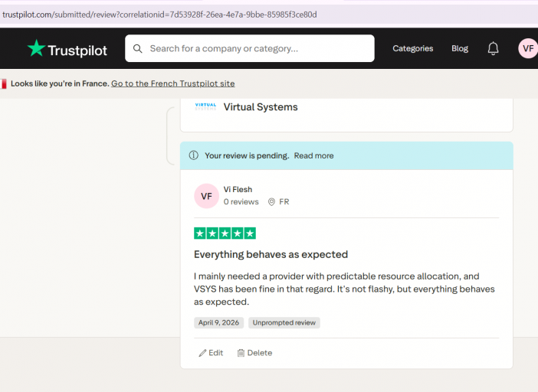
Task: Open notifications bell
Action: point(493,48)
